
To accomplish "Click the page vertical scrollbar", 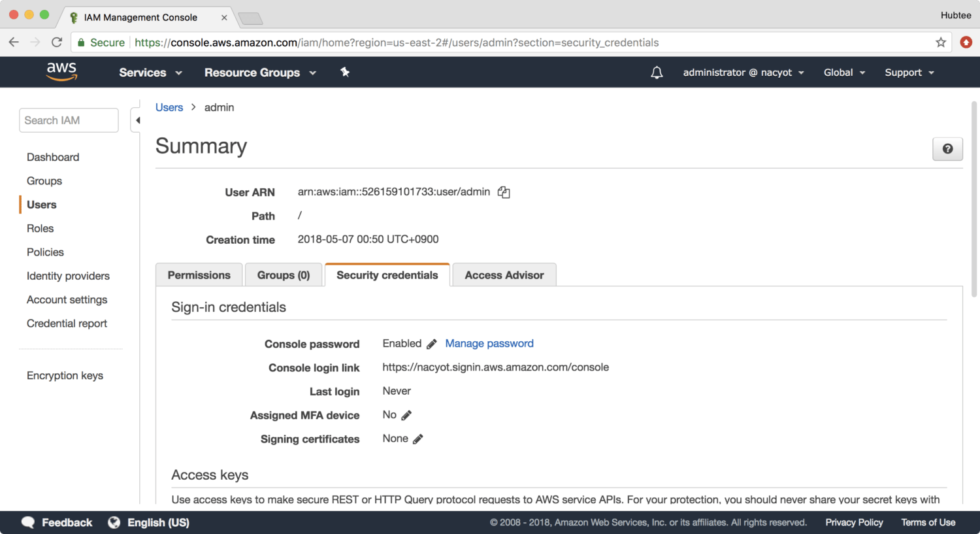I will pos(973,199).
